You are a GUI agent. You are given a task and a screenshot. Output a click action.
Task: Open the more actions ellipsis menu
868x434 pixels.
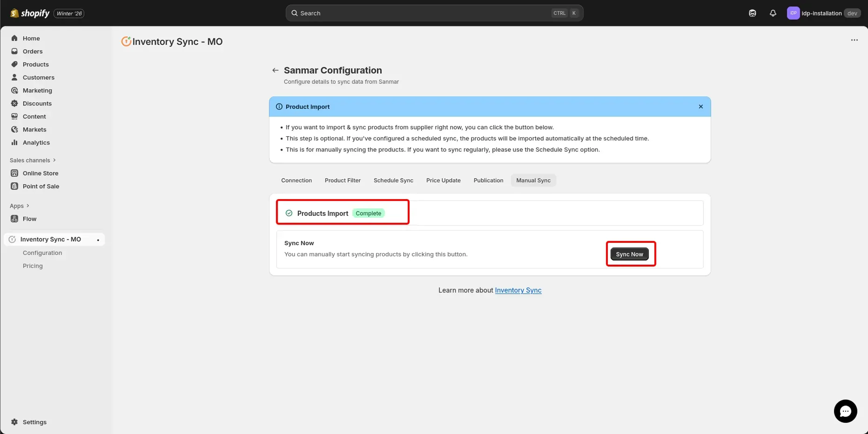pos(855,40)
